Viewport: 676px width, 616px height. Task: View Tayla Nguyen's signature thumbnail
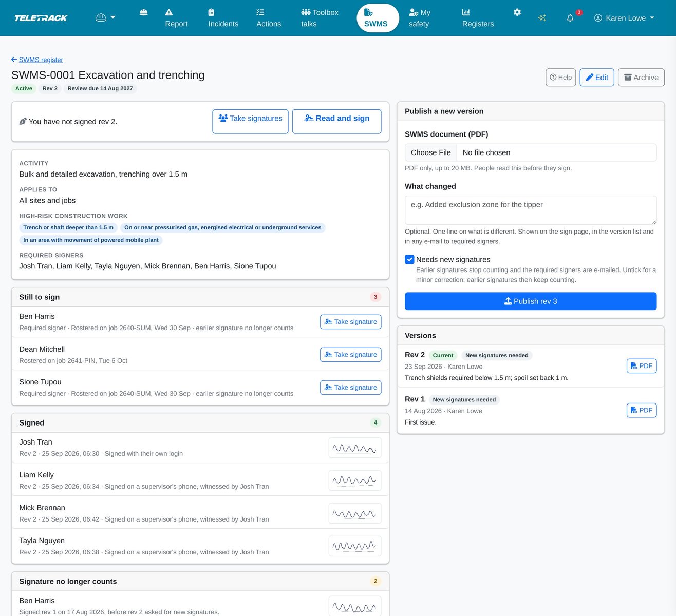click(355, 546)
